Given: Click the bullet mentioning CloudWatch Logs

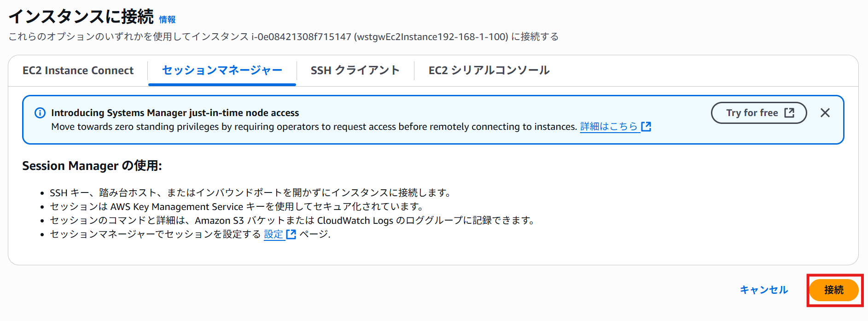Looking at the screenshot, I should (293, 221).
